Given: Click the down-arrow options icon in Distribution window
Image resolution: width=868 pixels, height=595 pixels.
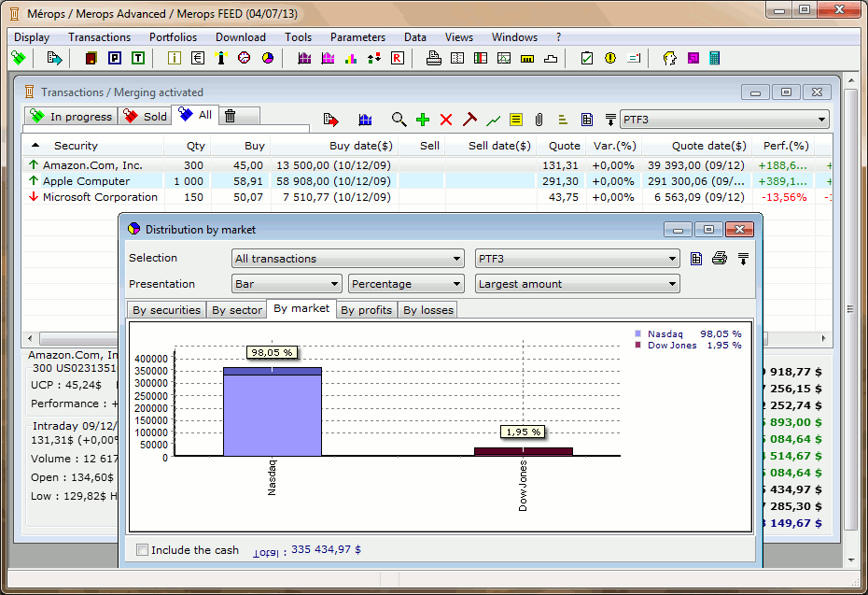Looking at the screenshot, I should pos(743,258).
